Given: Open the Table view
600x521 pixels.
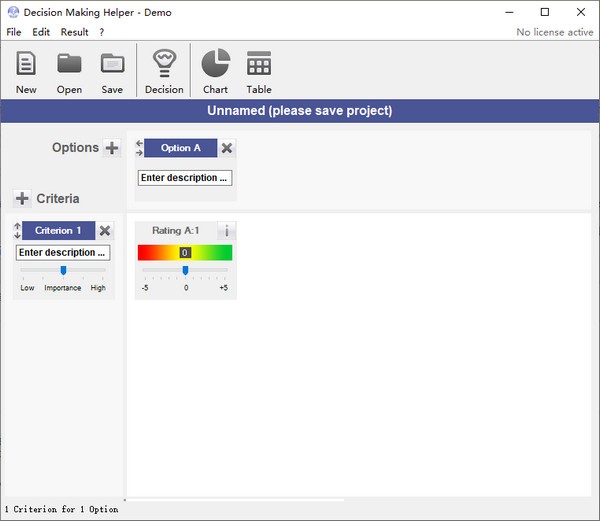Looking at the screenshot, I should pyautogui.click(x=259, y=72).
